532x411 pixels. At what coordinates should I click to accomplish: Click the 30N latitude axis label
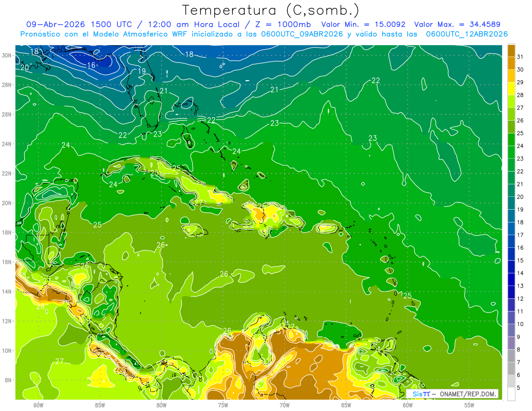(x=6, y=55)
